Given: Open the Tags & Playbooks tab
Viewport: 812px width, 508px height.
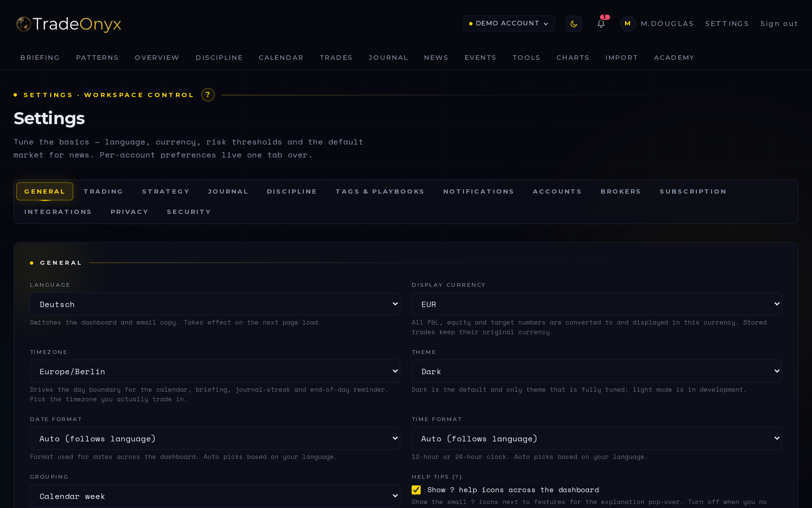Looking at the screenshot, I should point(380,192).
